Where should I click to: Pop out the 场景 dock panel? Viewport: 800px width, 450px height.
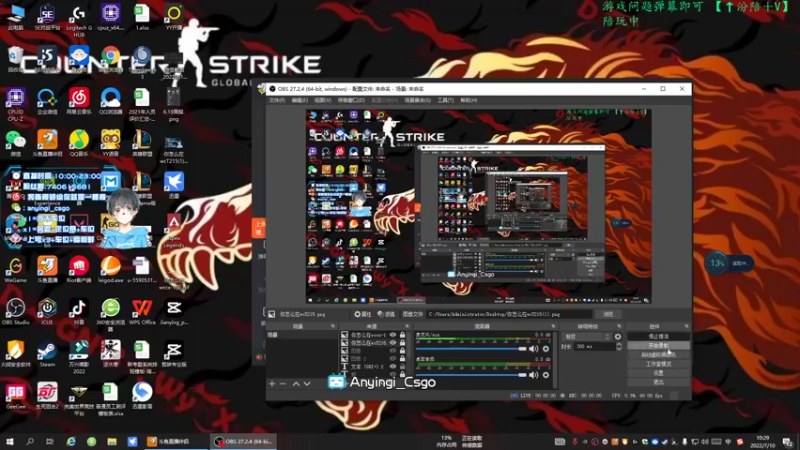pos(333,326)
